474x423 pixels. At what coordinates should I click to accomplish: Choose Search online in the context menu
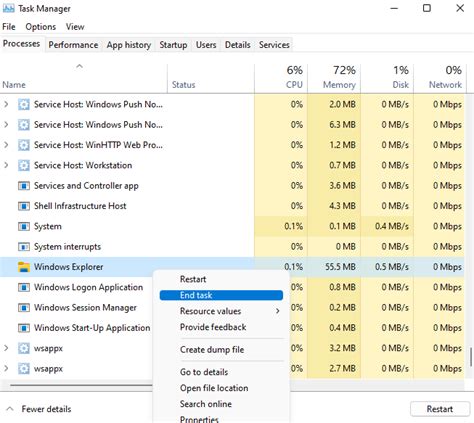click(x=221, y=404)
